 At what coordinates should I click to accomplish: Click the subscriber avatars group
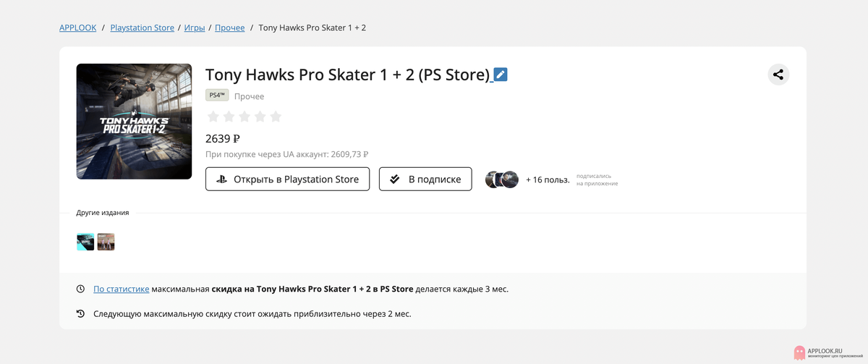point(502,179)
